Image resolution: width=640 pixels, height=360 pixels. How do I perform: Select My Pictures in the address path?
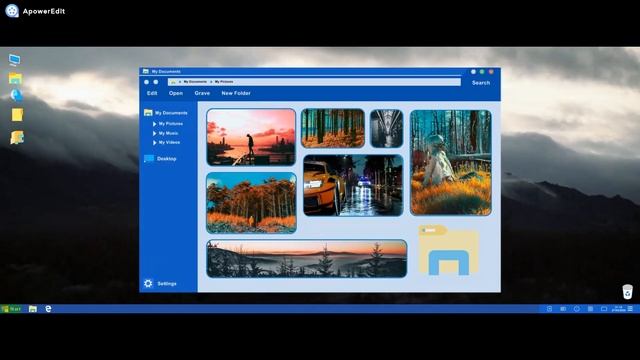tap(224, 82)
